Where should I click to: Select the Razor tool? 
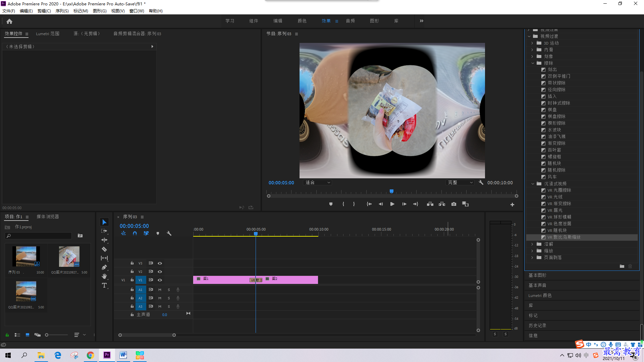(x=104, y=249)
